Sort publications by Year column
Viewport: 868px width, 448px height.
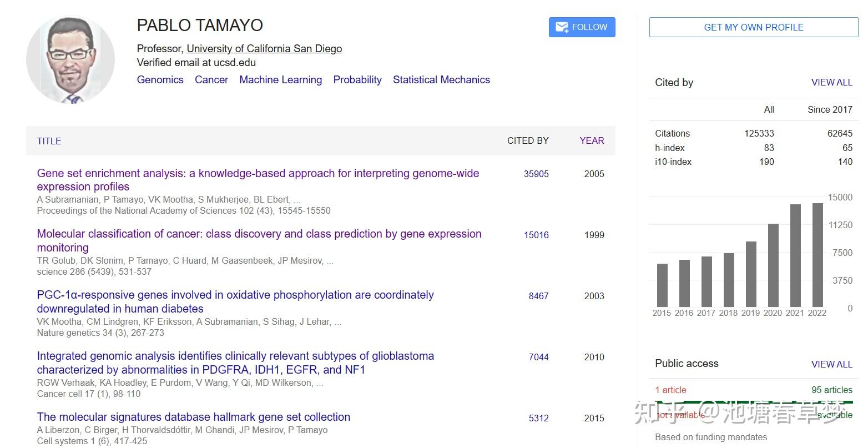592,141
